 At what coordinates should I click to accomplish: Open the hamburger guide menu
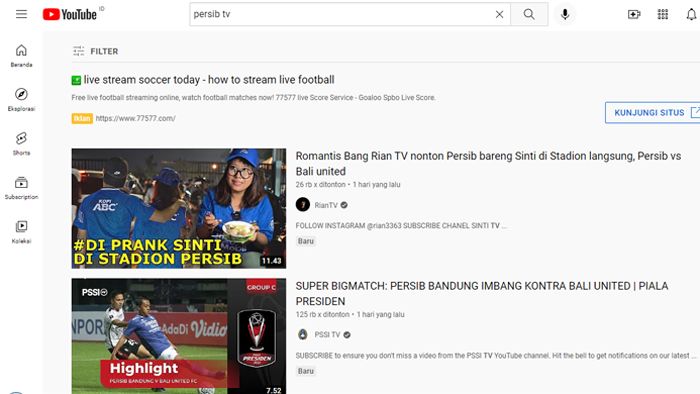tap(21, 14)
